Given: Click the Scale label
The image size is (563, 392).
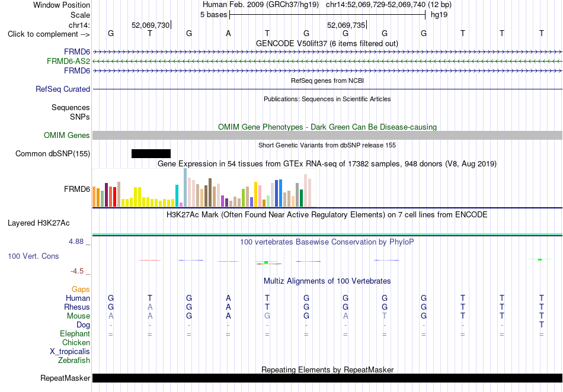Looking at the screenshot, I should pos(80,15).
